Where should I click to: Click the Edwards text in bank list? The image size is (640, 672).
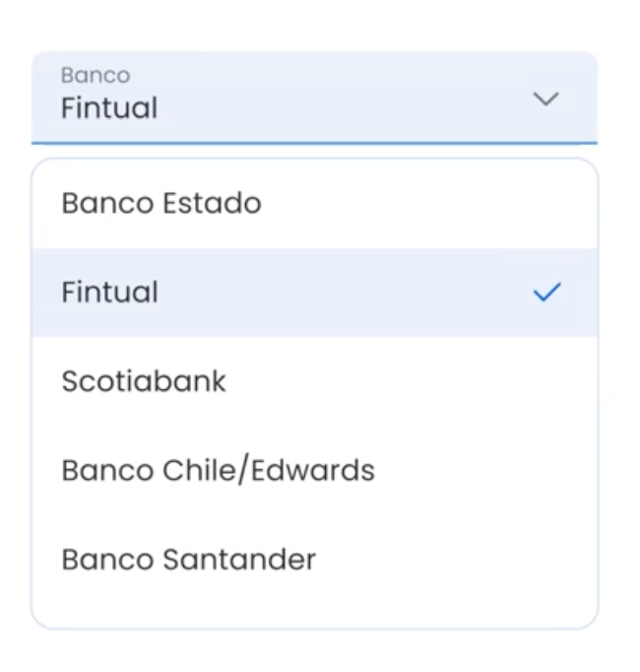[x=313, y=471]
